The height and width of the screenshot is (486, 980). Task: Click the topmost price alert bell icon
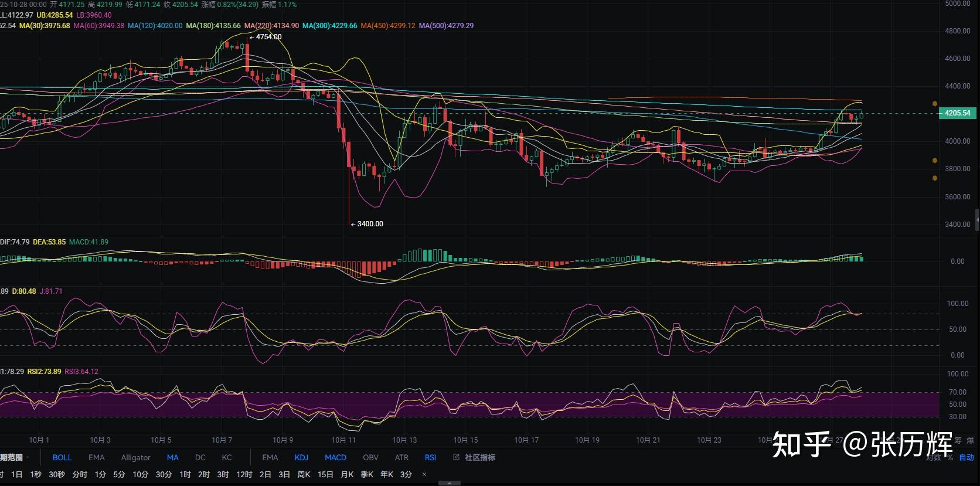[935, 104]
